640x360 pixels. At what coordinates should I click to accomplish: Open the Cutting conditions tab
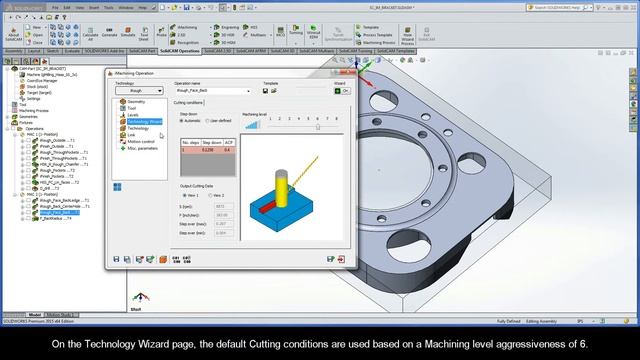click(x=188, y=103)
